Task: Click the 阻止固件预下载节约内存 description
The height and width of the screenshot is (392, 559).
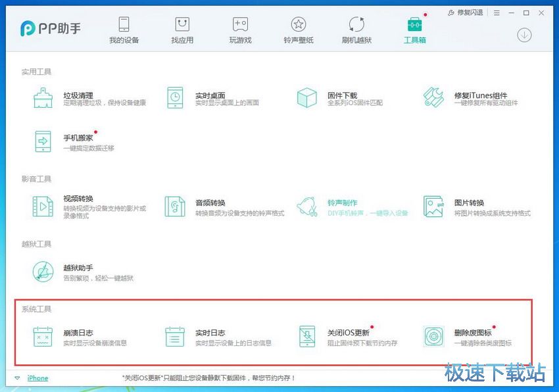Action: point(362,343)
